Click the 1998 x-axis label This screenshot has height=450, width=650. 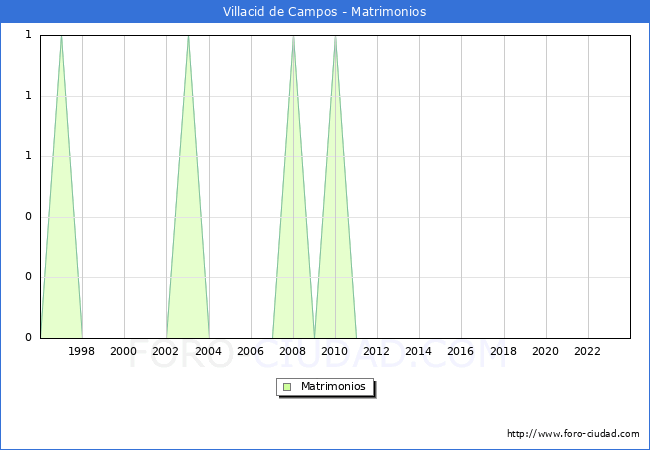(x=82, y=351)
